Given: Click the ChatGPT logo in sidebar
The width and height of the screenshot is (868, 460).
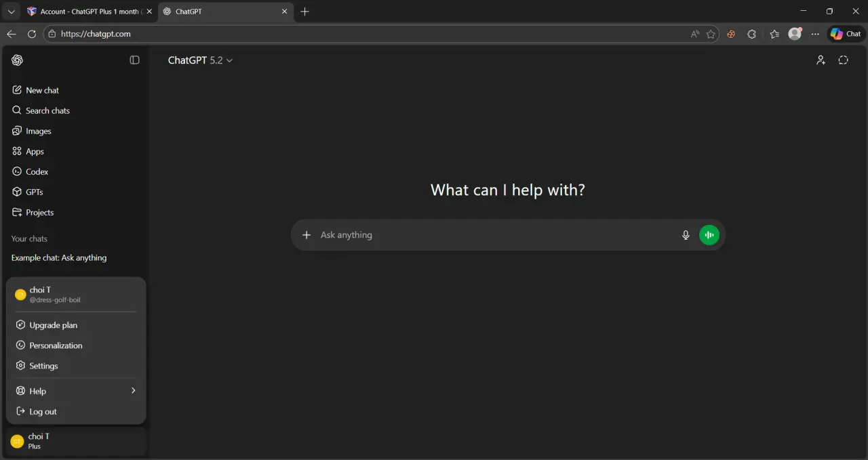Looking at the screenshot, I should coord(18,60).
